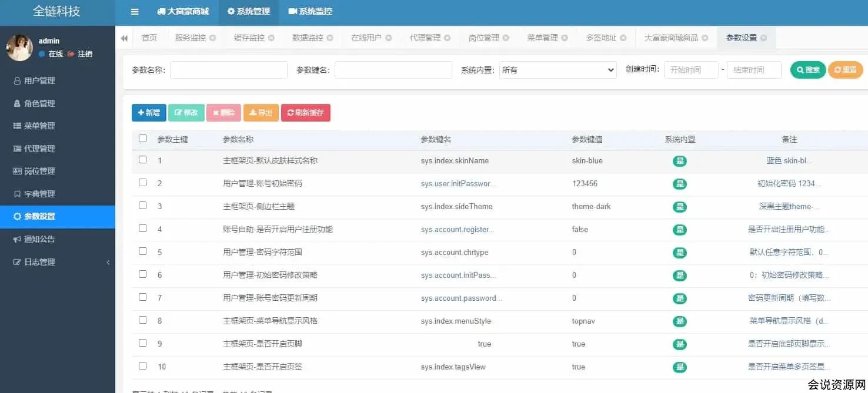Close the 服务监控 tab
This screenshot has width=868, height=393.
[x=213, y=38]
